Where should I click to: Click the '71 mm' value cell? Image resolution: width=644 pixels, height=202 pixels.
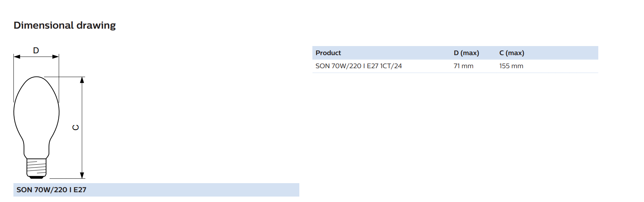463,66
